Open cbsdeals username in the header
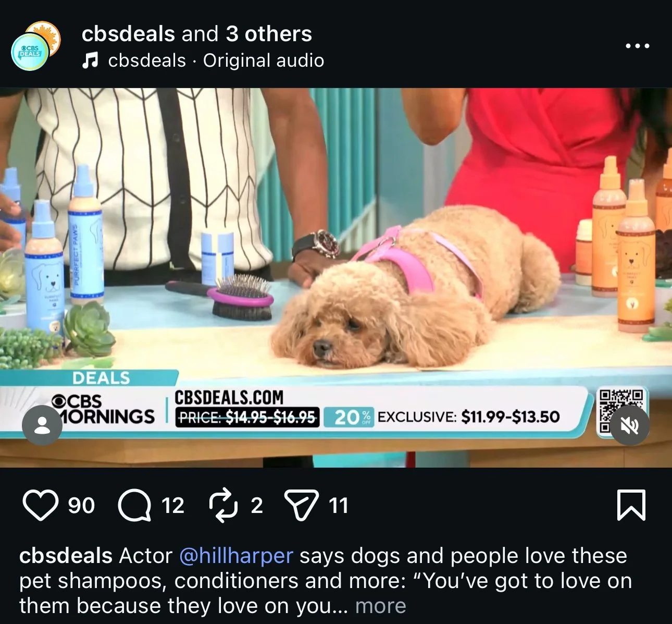Image resolution: width=672 pixels, height=624 pixels. coord(128,34)
